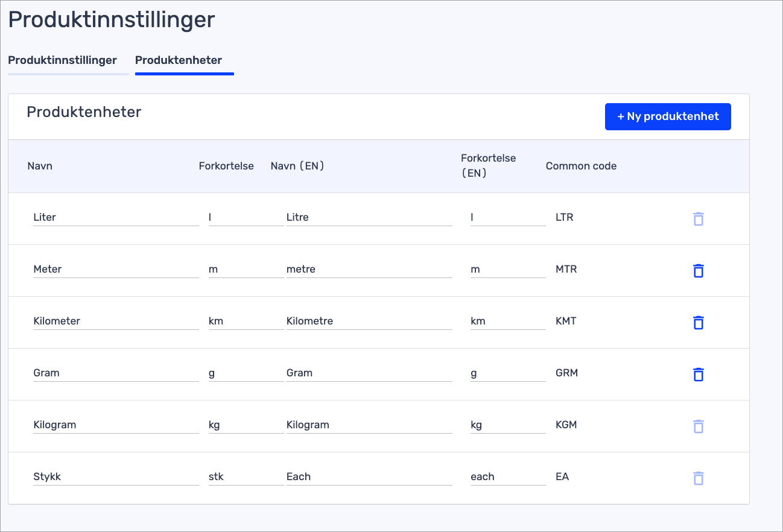Edit the Norwegian abbreviation field of Gram
The image size is (783, 532).
point(246,373)
